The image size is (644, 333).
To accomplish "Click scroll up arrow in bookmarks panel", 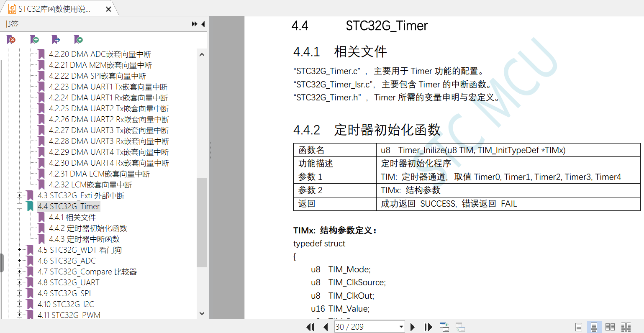I will point(202,54).
